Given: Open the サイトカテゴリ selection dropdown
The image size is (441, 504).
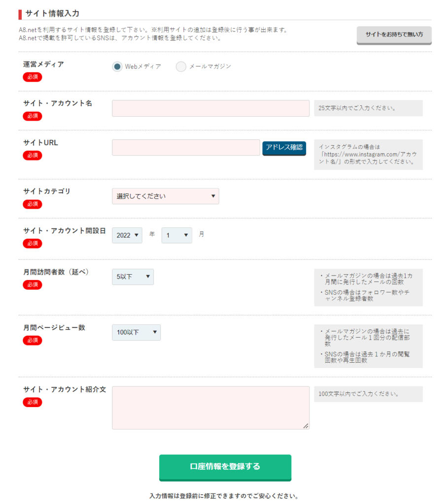Looking at the screenshot, I should 165,196.
